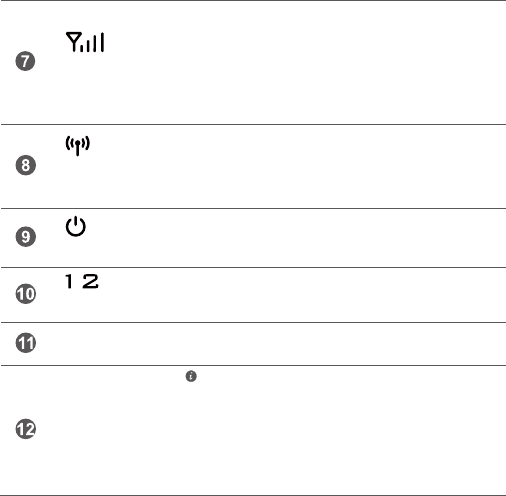Click the divider line below row 9
The width and height of the screenshot is (506, 496).
tap(253, 267)
